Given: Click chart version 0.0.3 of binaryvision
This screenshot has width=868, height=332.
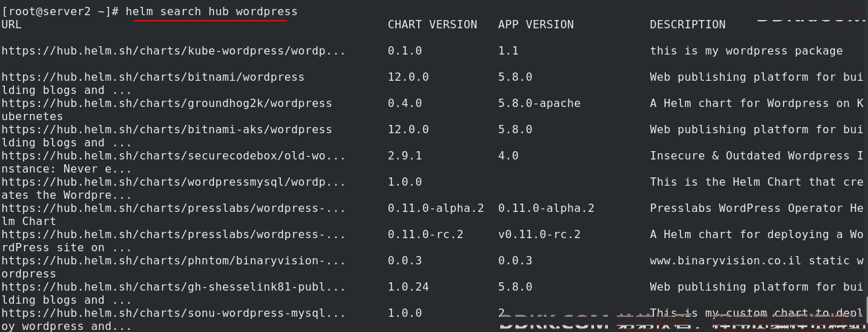Looking at the screenshot, I should pyautogui.click(x=405, y=260).
